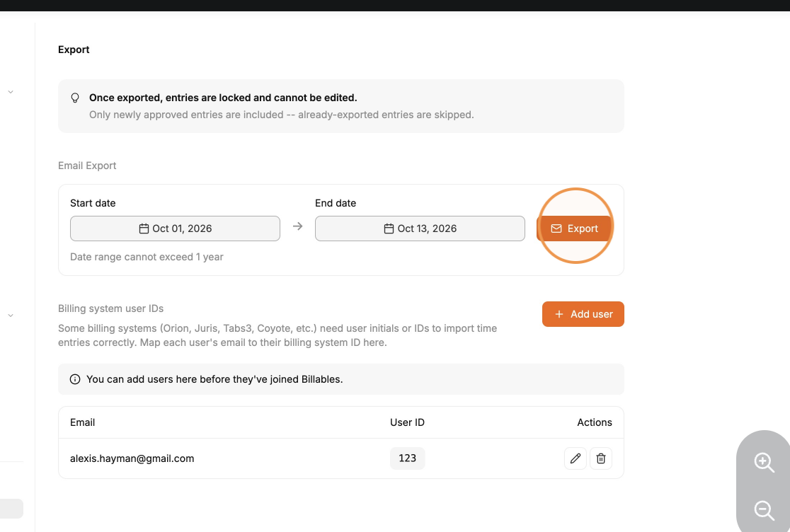Click the Billing system user IDs label
Screen dimensions: 790x532
[111, 308]
